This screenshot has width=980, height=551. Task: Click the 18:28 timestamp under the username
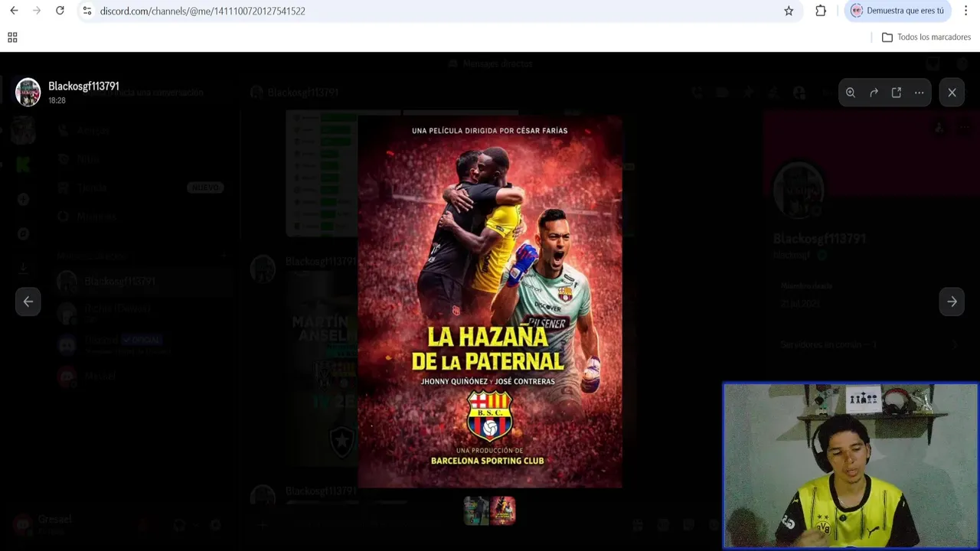click(x=57, y=100)
